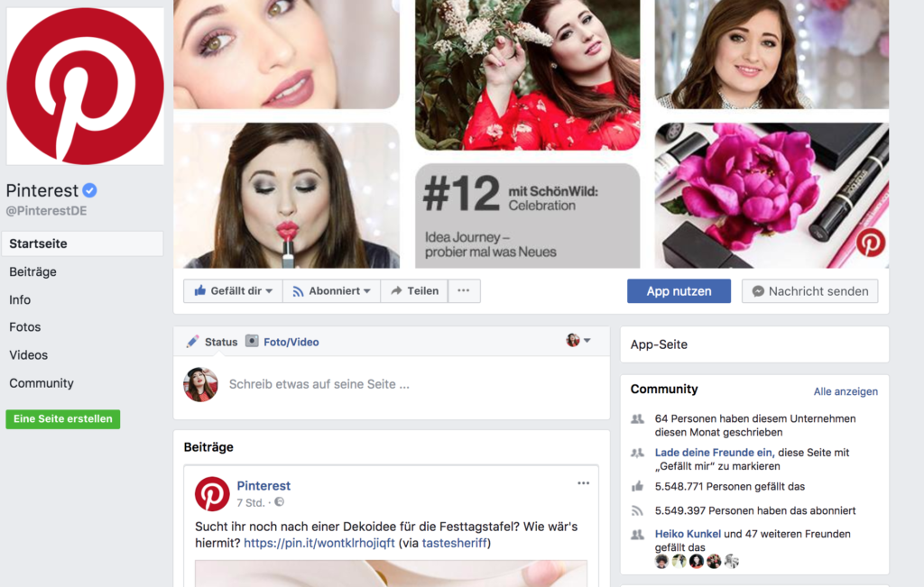
Task: Open the Gefällt dir dropdown
Action: pyautogui.click(x=234, y=291)
